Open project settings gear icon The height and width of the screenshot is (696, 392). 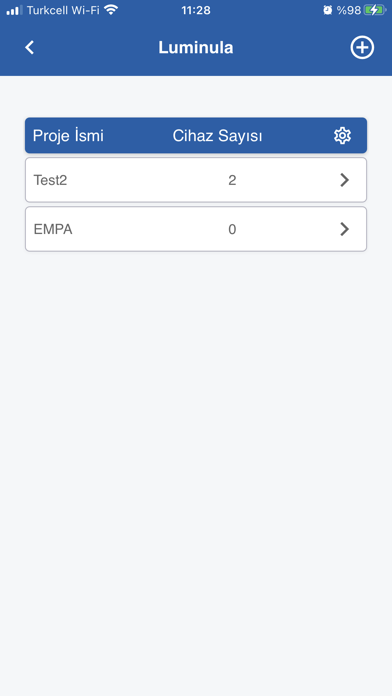(x=342, y=135)
